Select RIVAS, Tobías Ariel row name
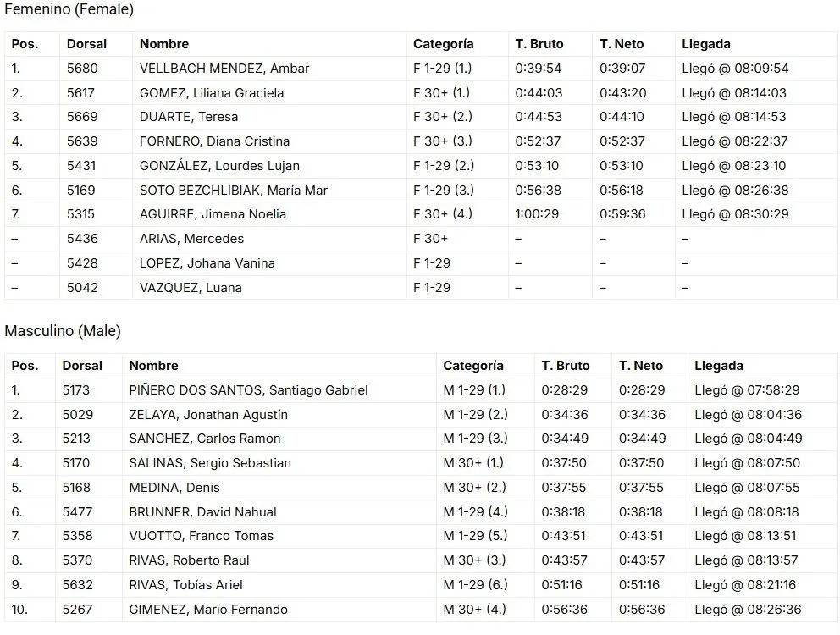 click(x=185, y=585)
